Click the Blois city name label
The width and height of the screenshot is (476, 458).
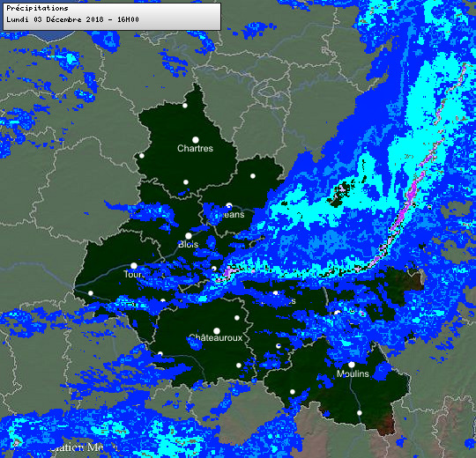189,244
